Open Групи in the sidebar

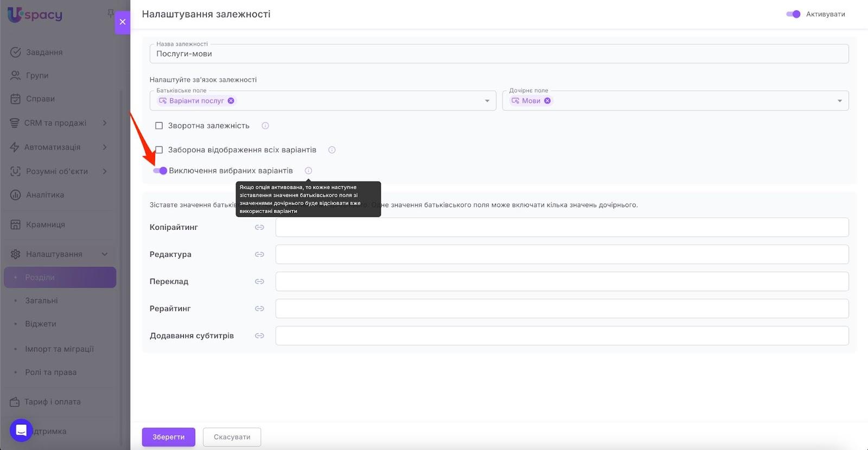click(x=37, y=75)
